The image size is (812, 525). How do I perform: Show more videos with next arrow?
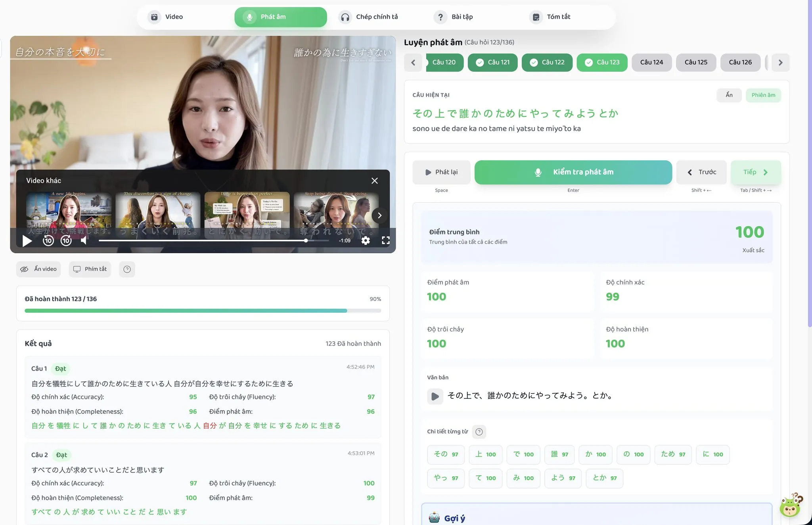[379, 215]
